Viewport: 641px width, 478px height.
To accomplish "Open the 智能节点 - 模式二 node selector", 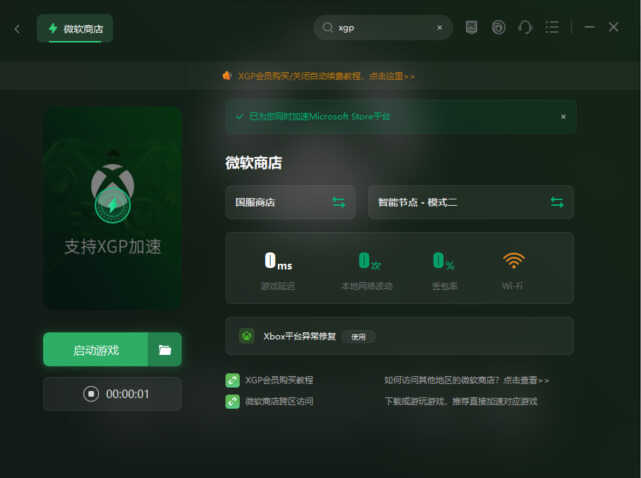I will (471, 202).
